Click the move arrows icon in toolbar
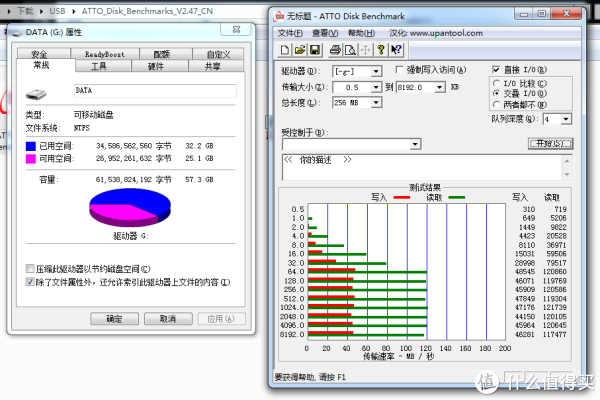The width and height of the screenshot is (600, 400). pos(365,50)
